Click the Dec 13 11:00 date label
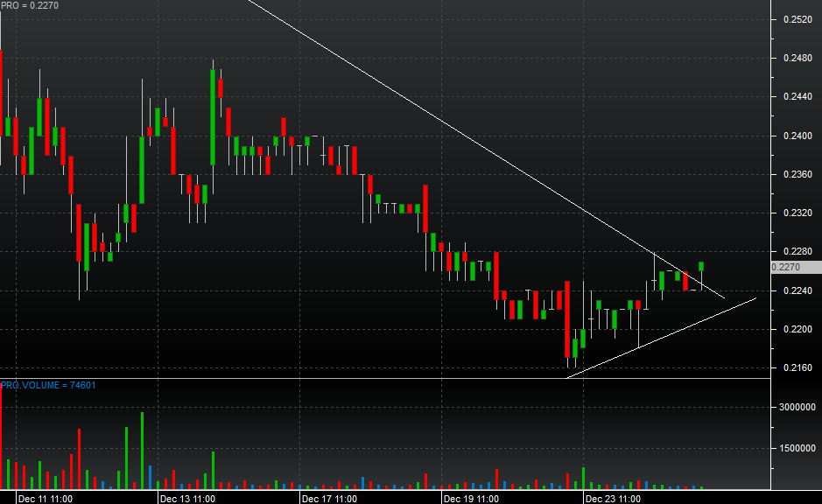This screenshot has width=822, height=504. pos(187,498)
